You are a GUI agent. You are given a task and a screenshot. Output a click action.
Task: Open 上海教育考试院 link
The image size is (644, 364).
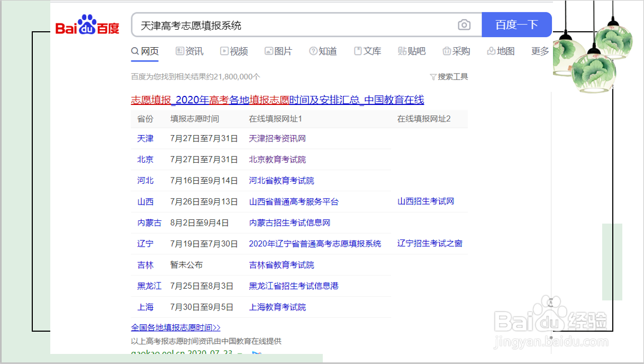tap(277, 307)
